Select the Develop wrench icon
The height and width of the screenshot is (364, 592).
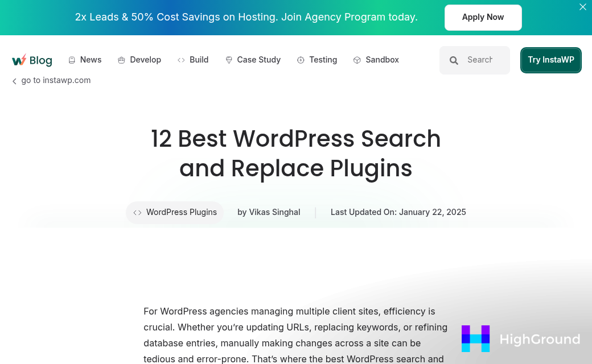pyautogui.click(x=121, y=59)
